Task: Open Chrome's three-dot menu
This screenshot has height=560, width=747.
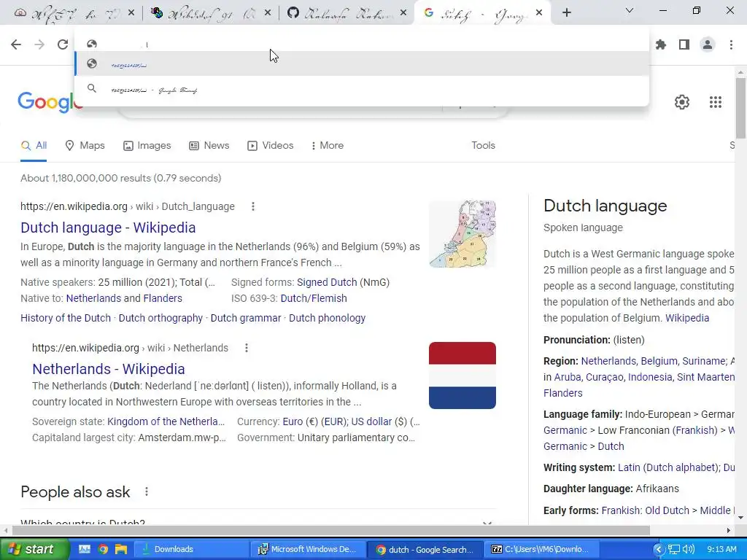Action: click(731, 44)
